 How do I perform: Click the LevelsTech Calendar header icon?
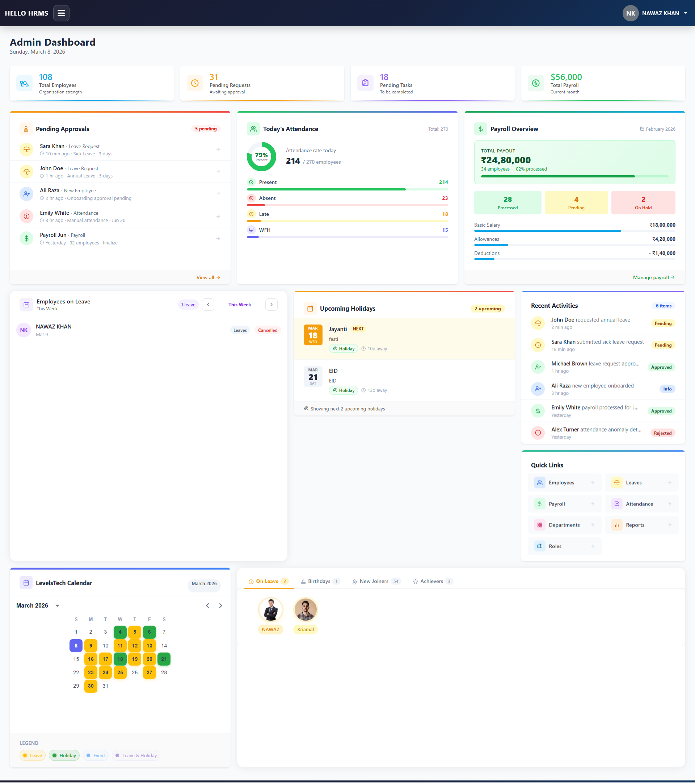pos(26,583)
